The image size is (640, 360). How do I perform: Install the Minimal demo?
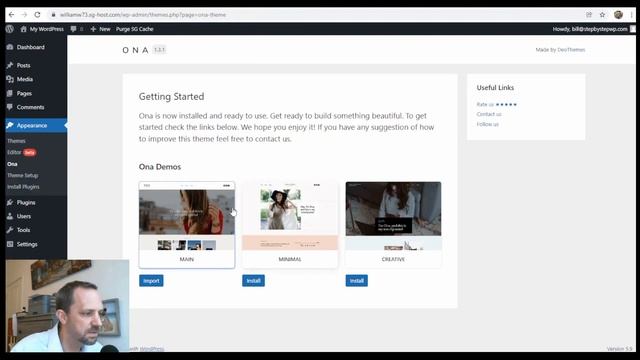click(253, 281)
